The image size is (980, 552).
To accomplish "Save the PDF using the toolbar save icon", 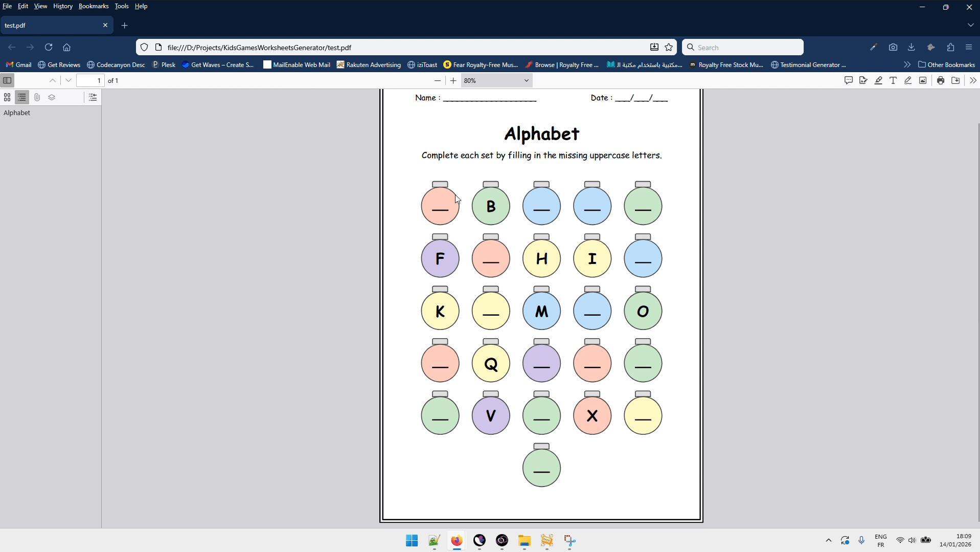I will coord(955,80).
